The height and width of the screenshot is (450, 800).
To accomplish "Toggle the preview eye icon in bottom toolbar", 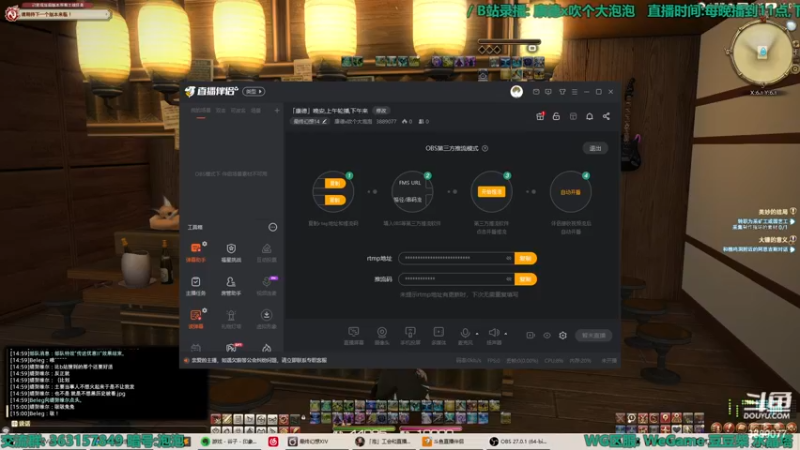I will [x=546, y=335].
